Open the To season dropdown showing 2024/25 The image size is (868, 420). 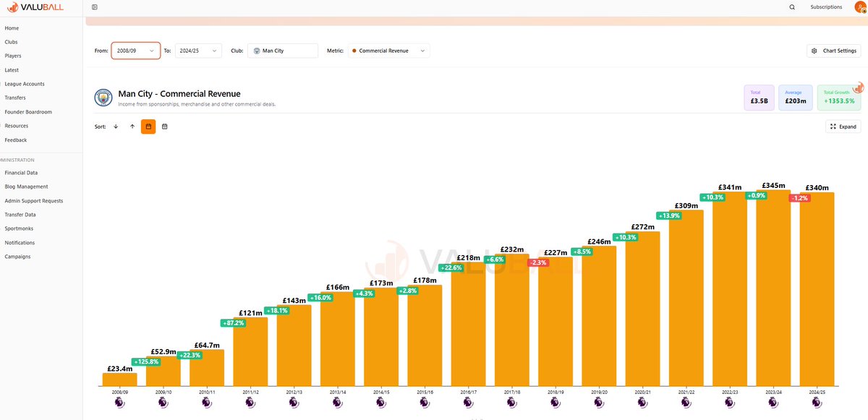coord(197,51)
